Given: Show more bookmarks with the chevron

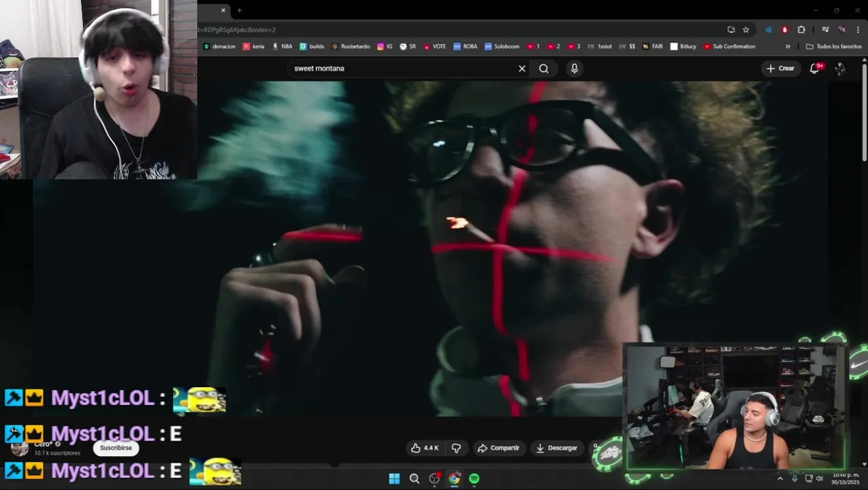Looking at the screenshot, I should tap(788, 46).
